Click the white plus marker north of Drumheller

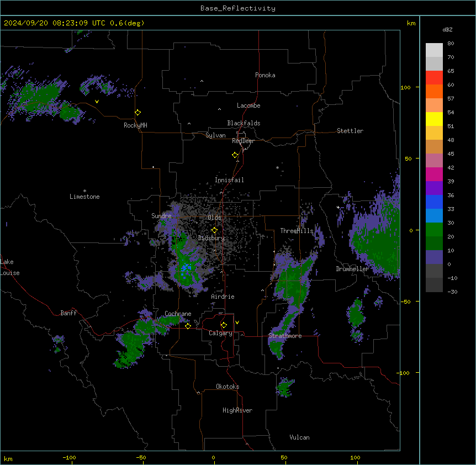click(x=338, y=207)
